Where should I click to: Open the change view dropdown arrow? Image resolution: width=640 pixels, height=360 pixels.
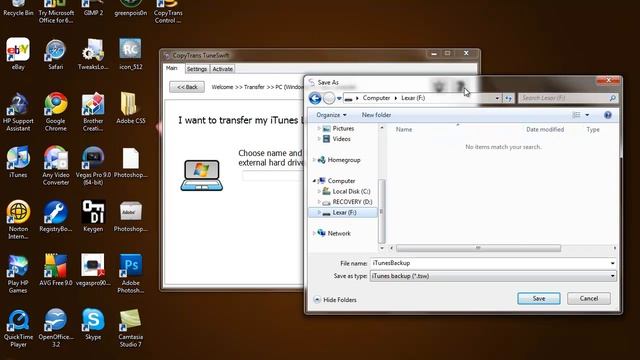(587, 115)
